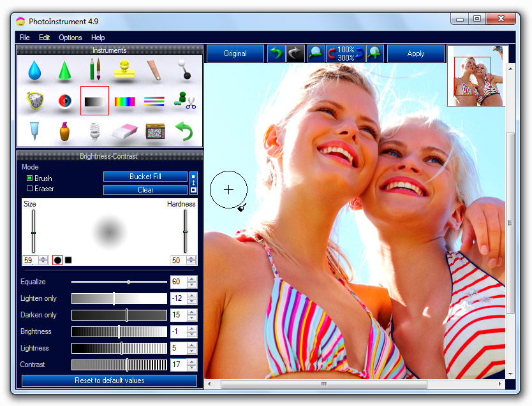Select the yellow Clone stamp tool
The width and height of the screenshot is (532, 406).
[x=124, y=69]
